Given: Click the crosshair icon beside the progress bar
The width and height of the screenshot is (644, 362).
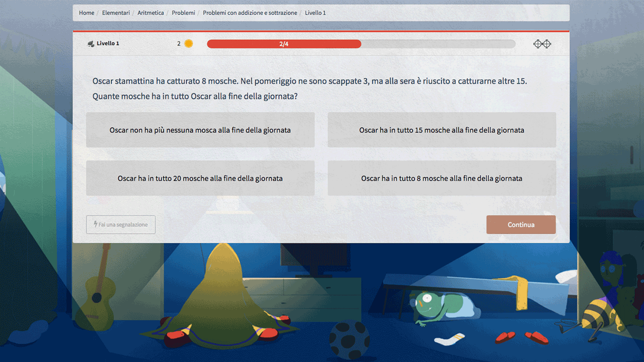Looking at the screenshot, I should click(x=542, y=44).
